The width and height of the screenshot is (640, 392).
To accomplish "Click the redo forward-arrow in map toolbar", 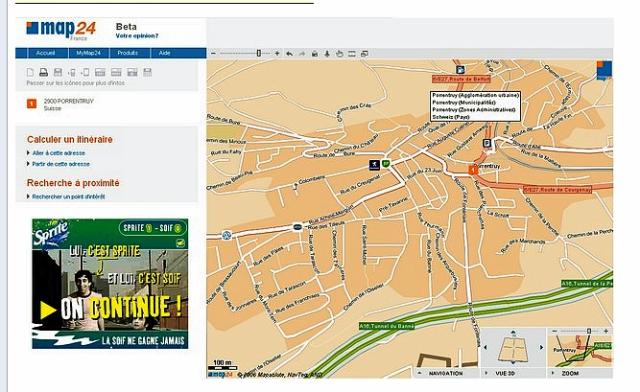I will tap(302, 53).
